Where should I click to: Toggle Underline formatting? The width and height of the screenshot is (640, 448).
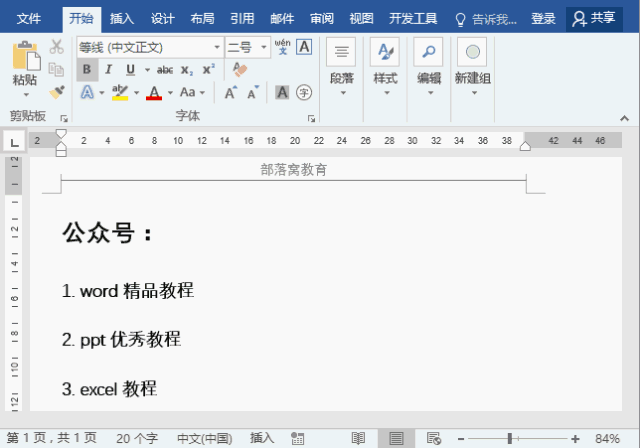pos(128,70)
